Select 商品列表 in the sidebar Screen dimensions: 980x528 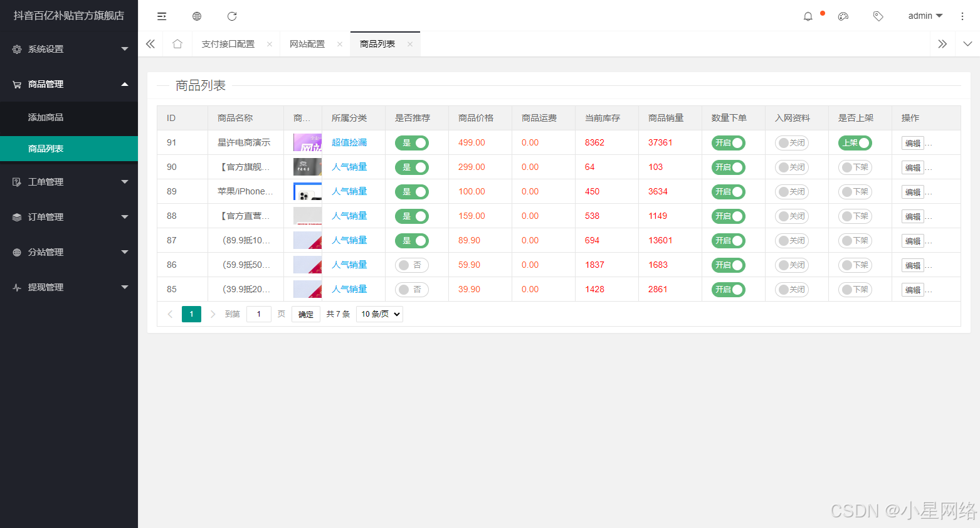[x=69, y=149]
